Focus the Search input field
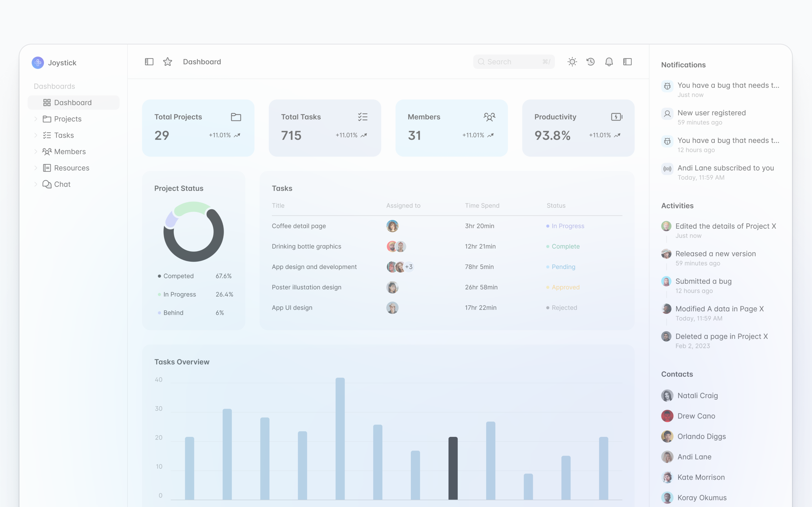The image size is (812, 507). coord(513,62)
